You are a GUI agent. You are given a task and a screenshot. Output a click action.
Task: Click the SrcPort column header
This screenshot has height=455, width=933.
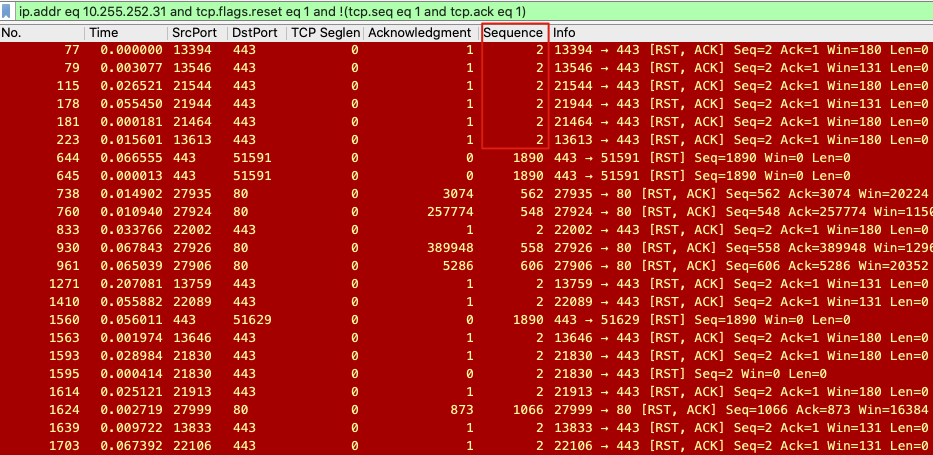tap(196, 33)
